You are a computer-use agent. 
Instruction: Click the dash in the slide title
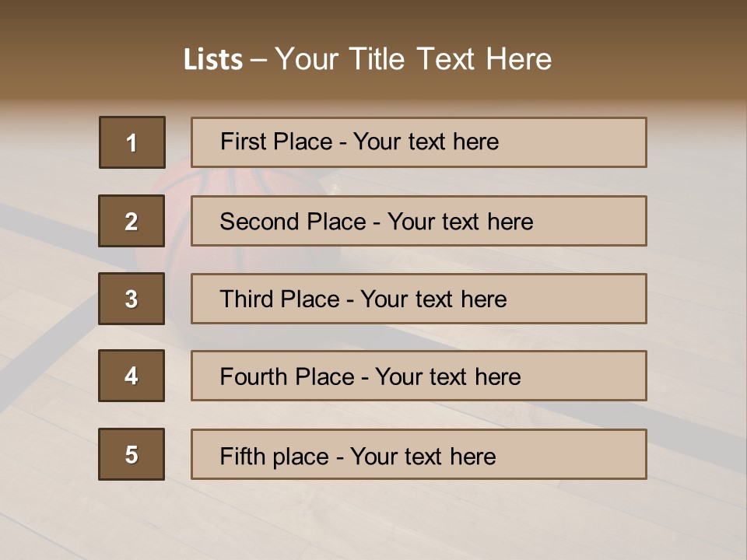pos(259,60)
